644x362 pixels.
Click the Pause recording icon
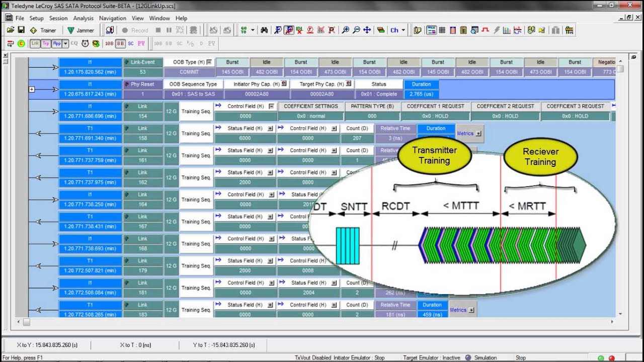pyautogui.click(x=169, y=30)
